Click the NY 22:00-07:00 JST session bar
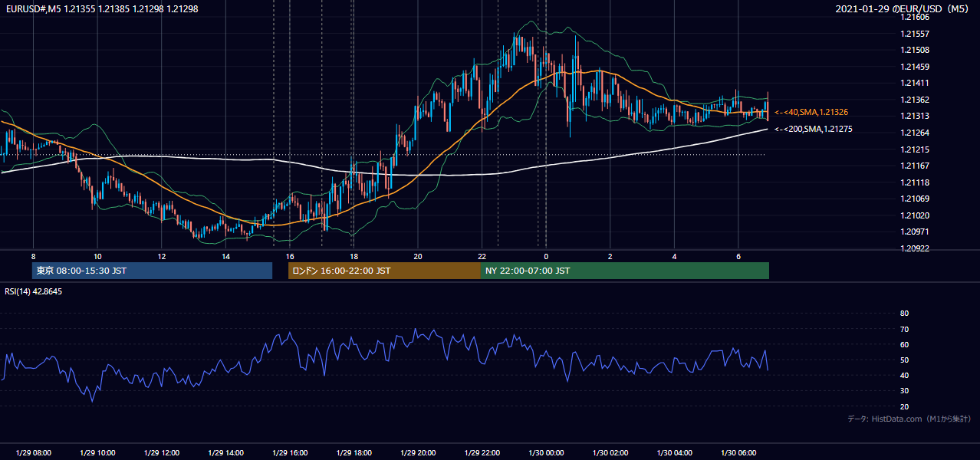Viewport: 980px width, 460px height. (x=625, y=271)
